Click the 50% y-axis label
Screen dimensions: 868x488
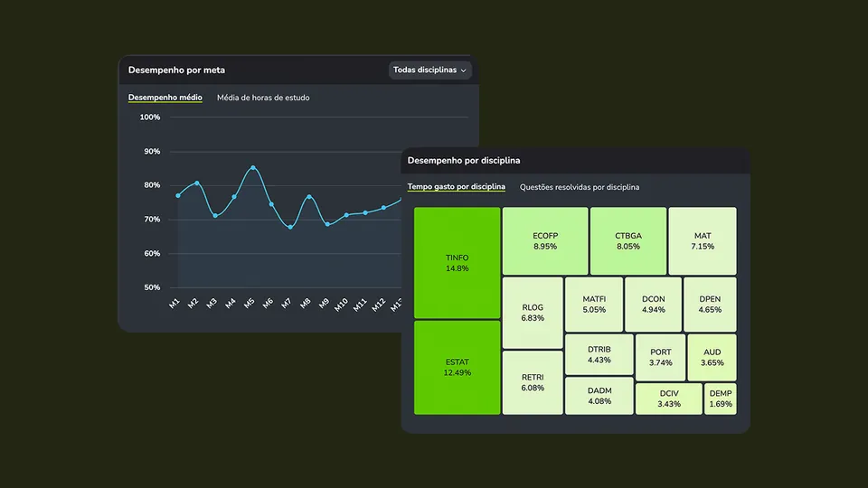[152, 287]
